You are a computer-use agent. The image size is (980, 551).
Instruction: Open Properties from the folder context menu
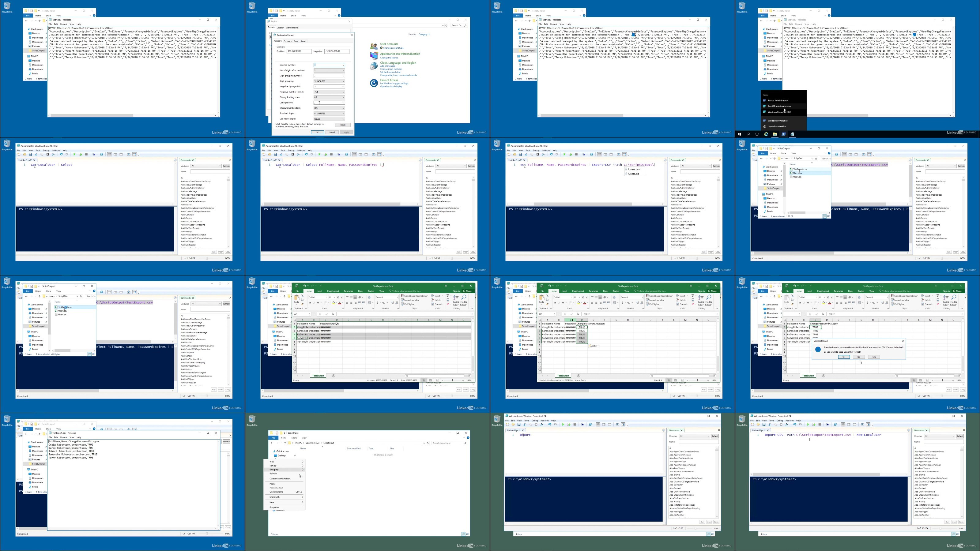click(x=285, y=507)
